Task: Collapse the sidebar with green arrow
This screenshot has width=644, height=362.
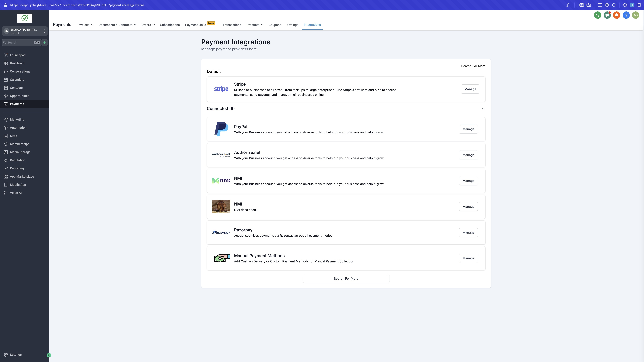Action: pos(49,355)
